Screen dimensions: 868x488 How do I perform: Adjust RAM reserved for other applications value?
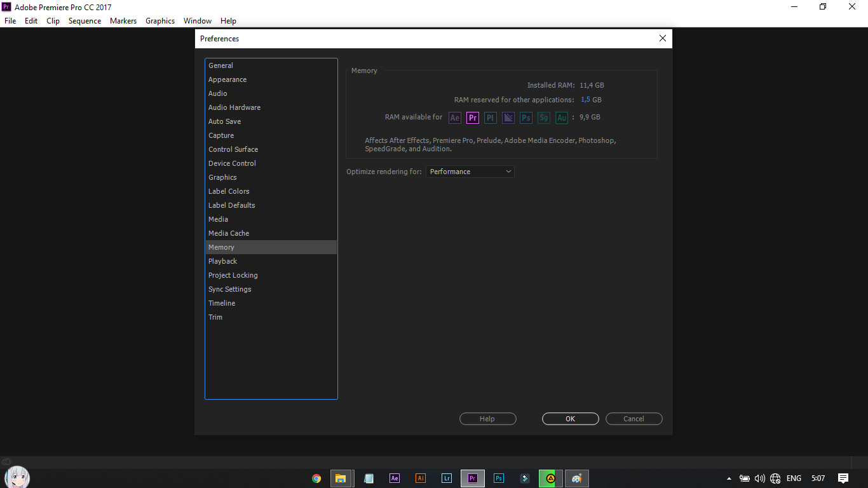pos(585,100)
